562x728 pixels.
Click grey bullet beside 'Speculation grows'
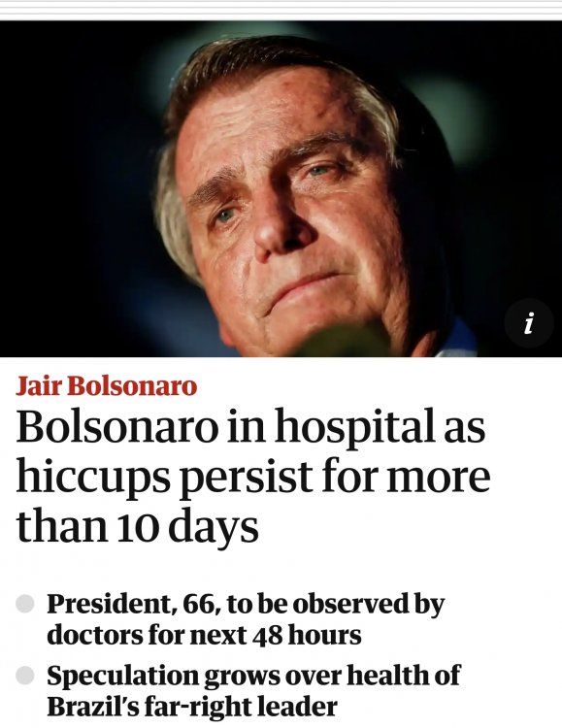coord(25,675)
